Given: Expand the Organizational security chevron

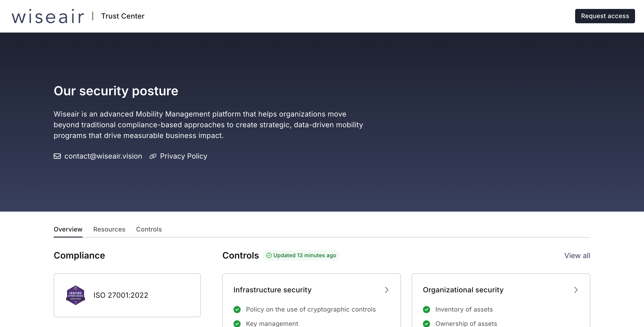Looking at the screenshot, I should click(x=576, y=290).
